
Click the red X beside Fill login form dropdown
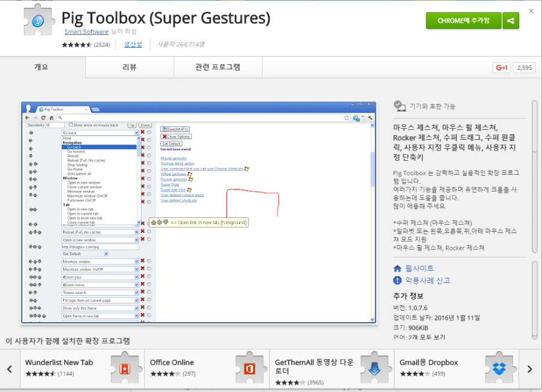pos(142,300)
